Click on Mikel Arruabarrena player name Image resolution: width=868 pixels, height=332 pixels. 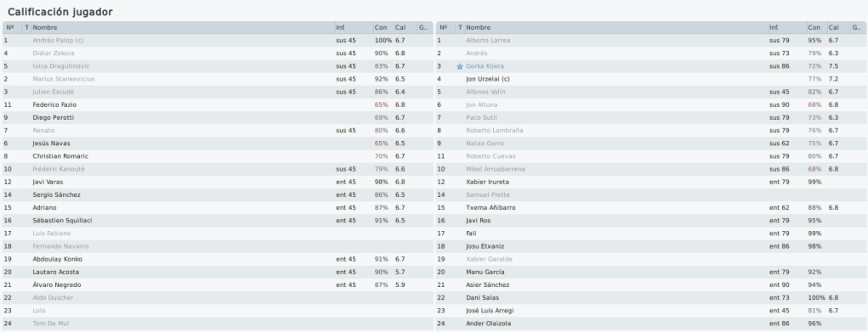pyautogui.click(x=496, y=169)
